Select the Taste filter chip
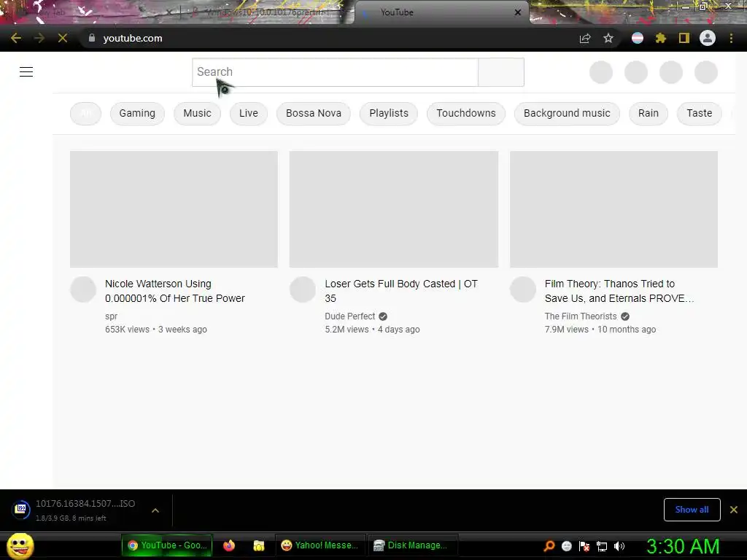This screenshot has height=560, width=747. [x=700, y=113]
